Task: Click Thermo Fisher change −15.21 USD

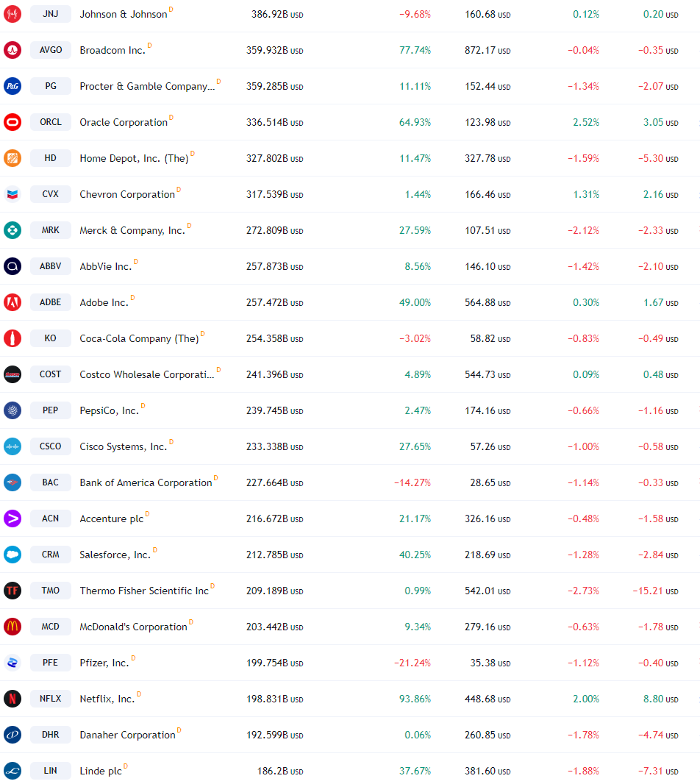Action: tap(655, 591)
